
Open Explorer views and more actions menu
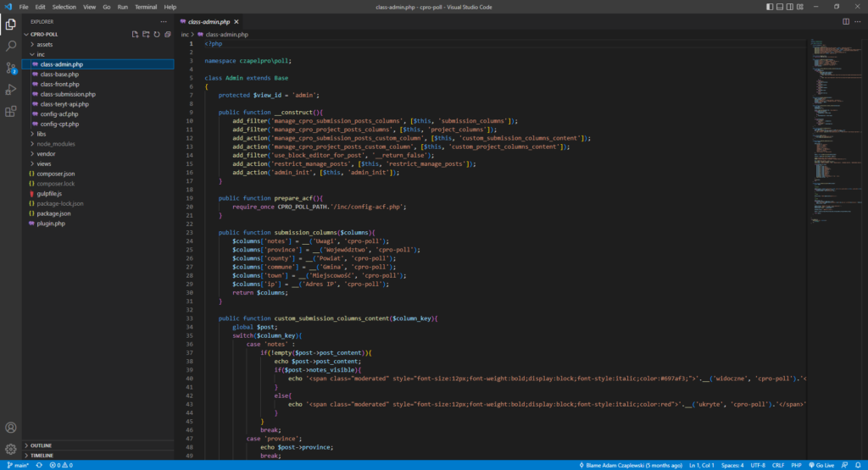(164, 21)
